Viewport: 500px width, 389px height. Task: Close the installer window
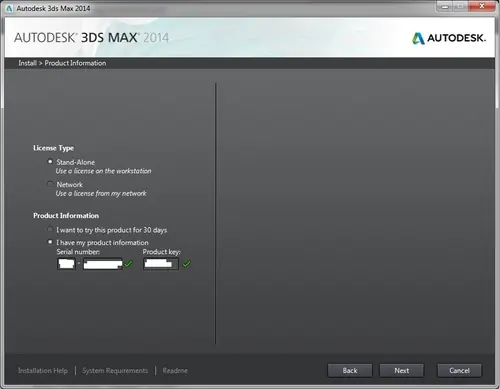pos(482,6)
